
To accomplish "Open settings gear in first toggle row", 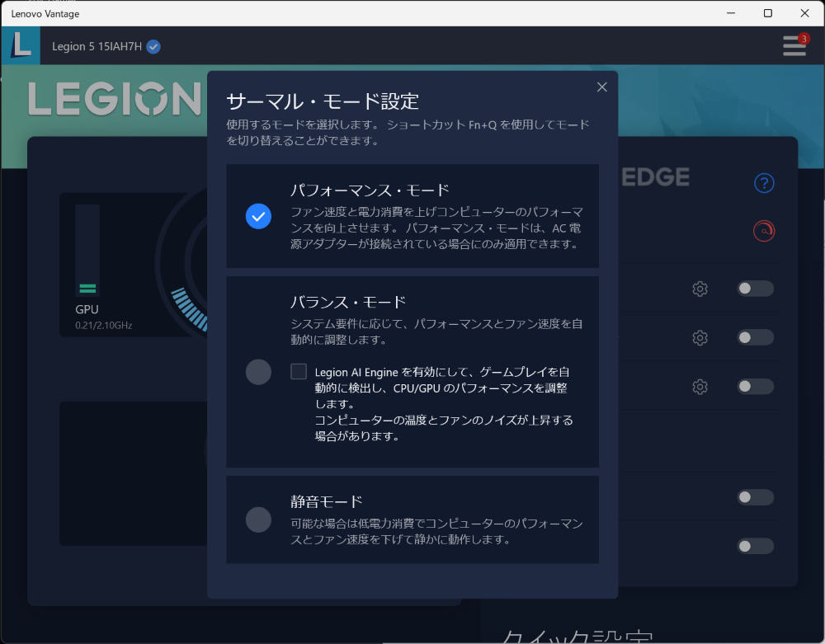I will click(700, 289).
